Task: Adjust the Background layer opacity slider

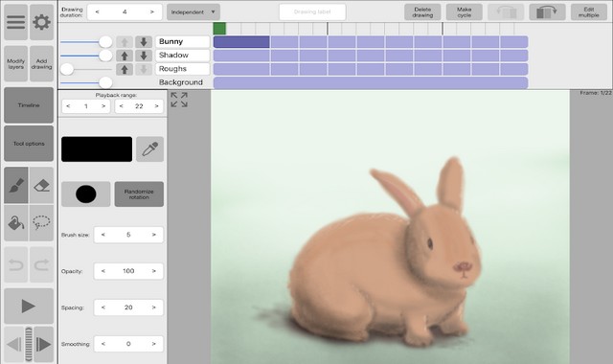Action: point(105,82)
